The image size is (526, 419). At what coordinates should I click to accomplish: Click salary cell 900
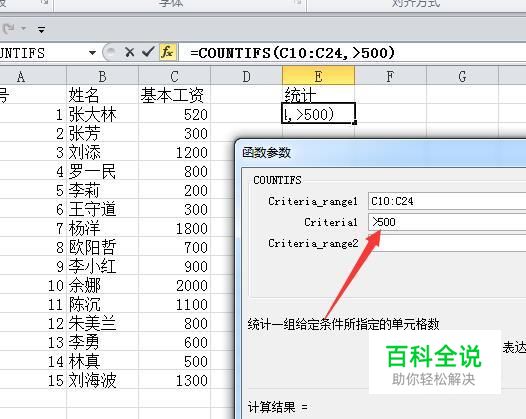pyautogui.click(x=174, y=266)
